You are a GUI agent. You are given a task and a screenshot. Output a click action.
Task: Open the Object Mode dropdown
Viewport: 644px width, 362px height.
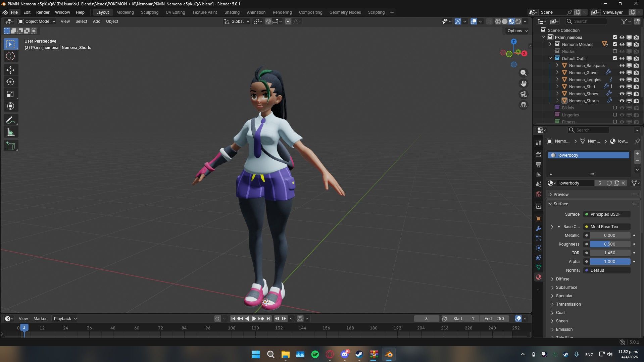point(37,21)
